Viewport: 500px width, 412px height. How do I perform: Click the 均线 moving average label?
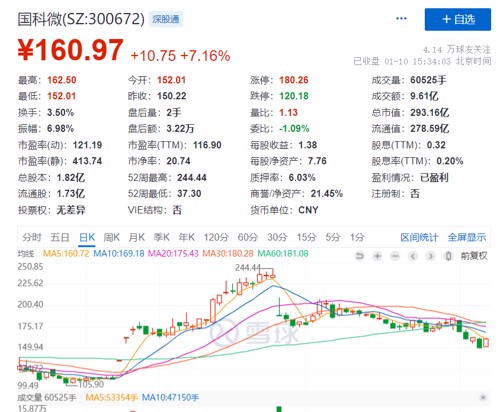[26, 254]
